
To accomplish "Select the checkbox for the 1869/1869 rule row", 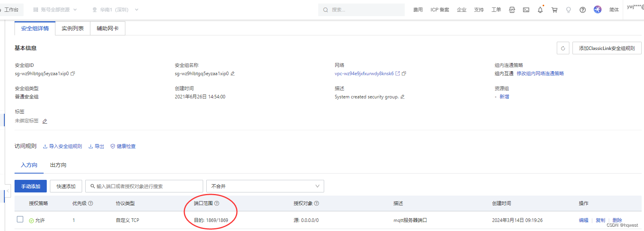I will click(20, 219).
